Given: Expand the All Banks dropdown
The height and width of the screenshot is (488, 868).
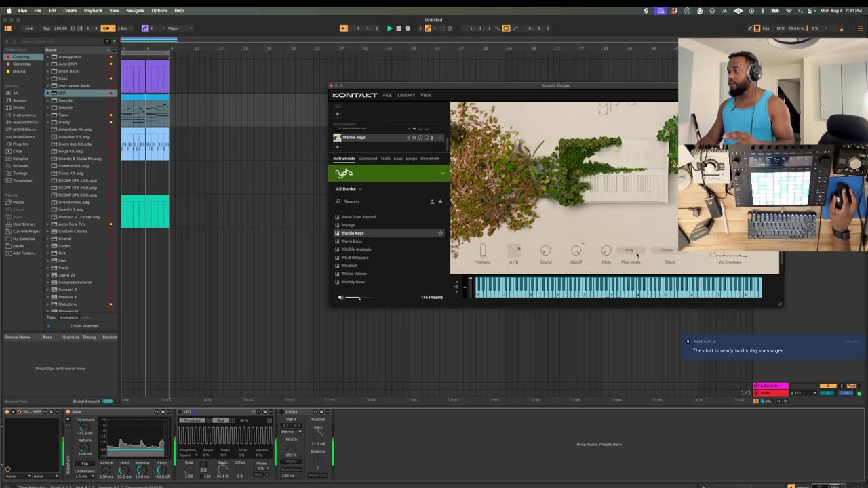Looking at the screenshot, I should (x=349, y=189).
